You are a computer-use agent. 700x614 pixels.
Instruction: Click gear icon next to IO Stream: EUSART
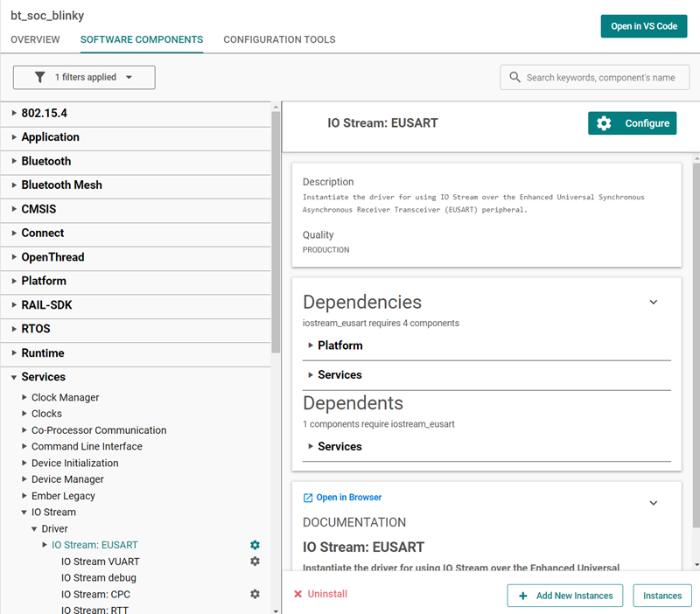coord(255,545)
